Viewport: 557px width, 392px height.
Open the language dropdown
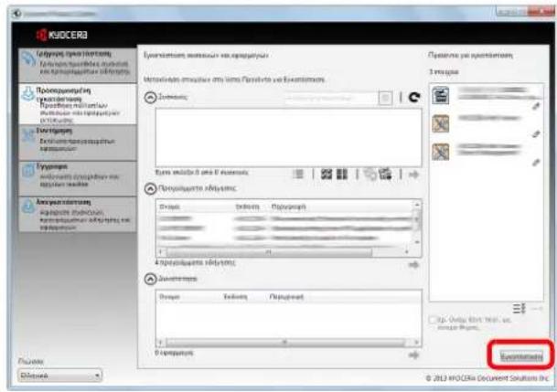(59, 376)
